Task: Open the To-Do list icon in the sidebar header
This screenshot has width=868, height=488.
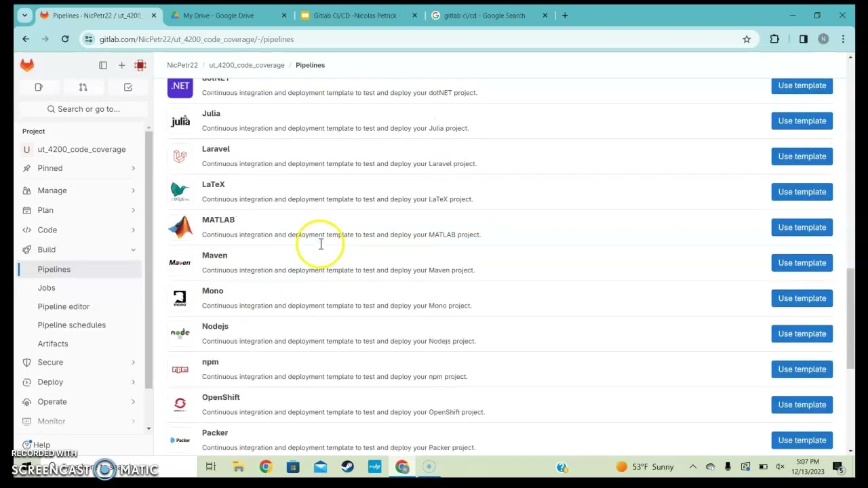Action: 127,87
